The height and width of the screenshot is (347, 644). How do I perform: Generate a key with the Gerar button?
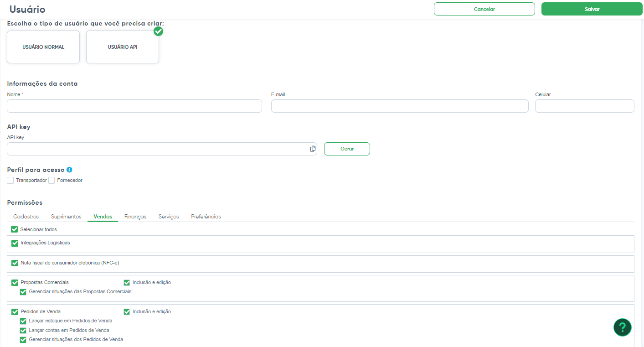(347, 149)
